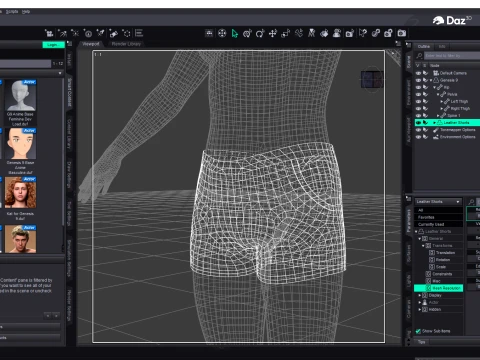Open the Tips section
Image resolution: width=480 pixels, height=360 pixels.
click(x=421, y=342)
